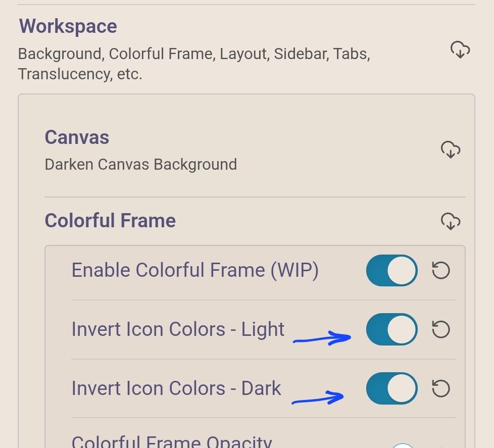Collapse the Colorful Frame heading
Viewport: 494px width, 448px height.
pos(110,221)
